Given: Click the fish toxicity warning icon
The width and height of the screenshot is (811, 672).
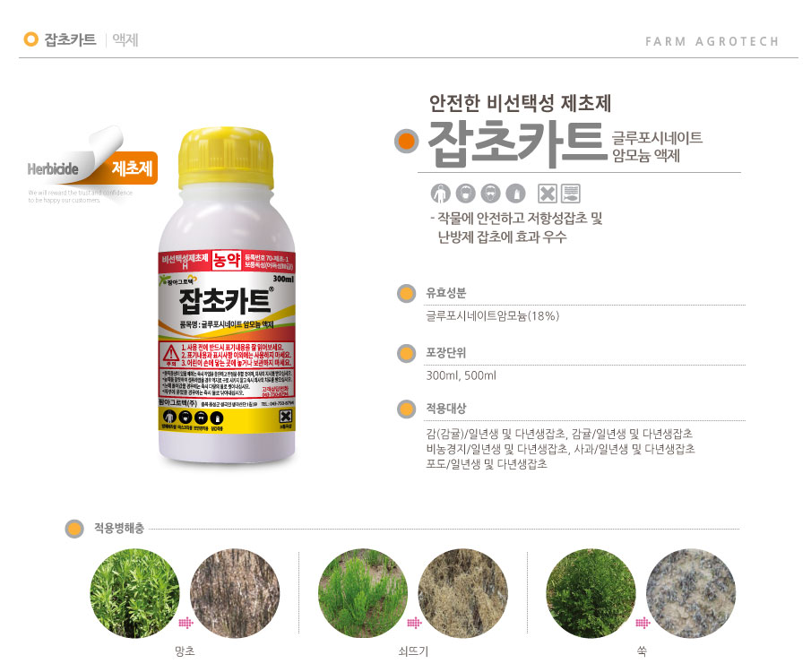Looking at the screenshot, I should pyautogui.click(x=571, y=194).
